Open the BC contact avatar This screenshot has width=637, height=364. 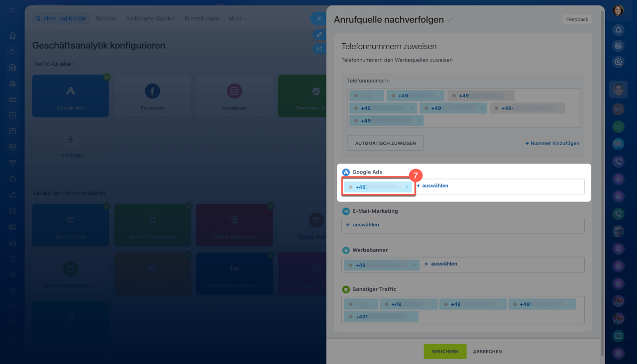click(618, 109)
